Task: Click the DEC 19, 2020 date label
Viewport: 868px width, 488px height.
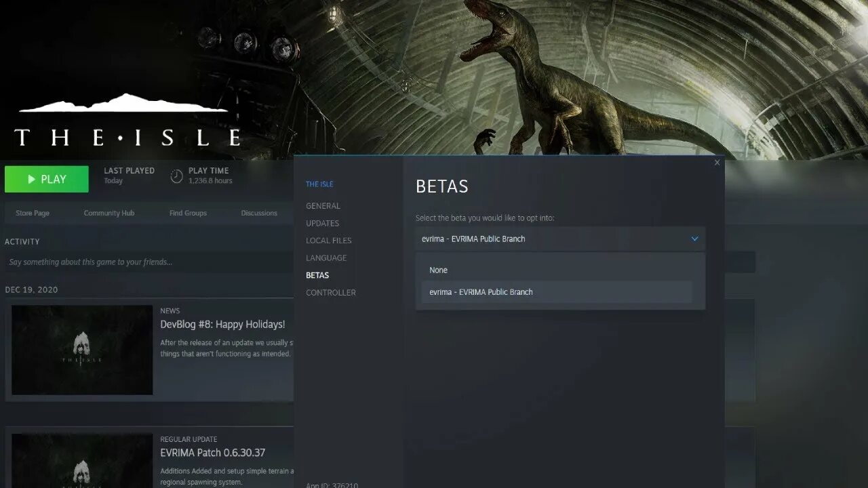Action: (x=31, y=290)
